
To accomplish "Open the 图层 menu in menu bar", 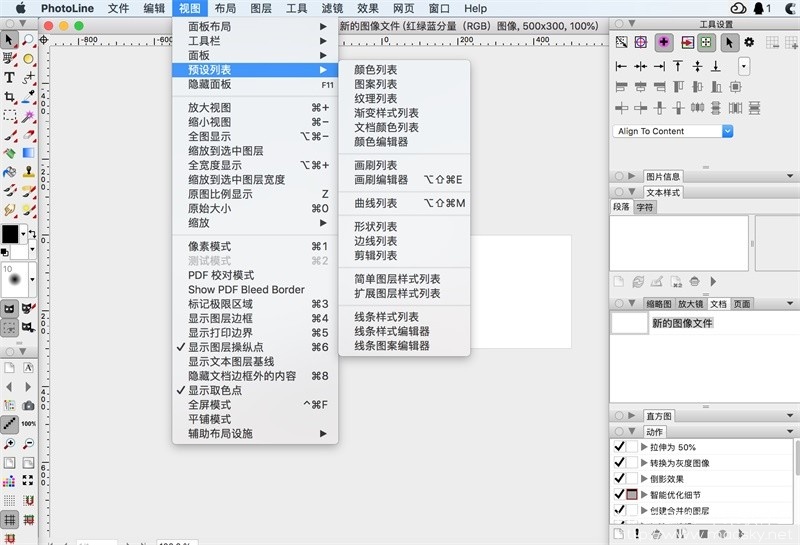I will pyautogui.click(x=261, y=8).
